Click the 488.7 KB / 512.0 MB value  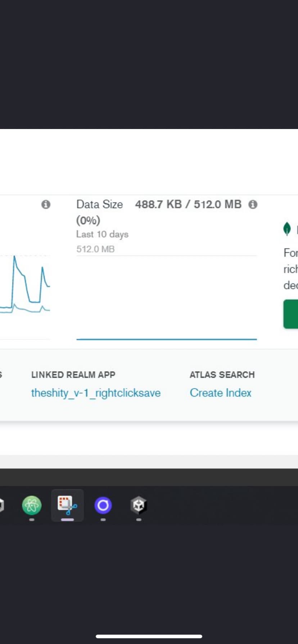[x=188, y=204]
